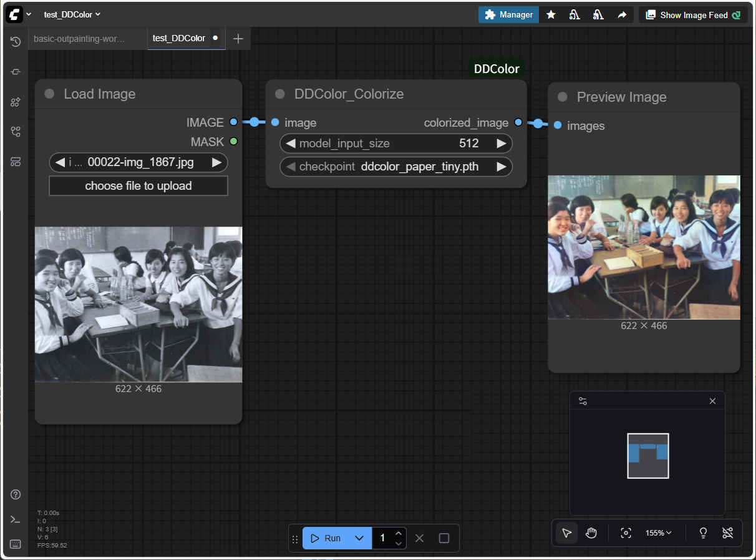
Task: Increase model_input_size with the right arrow
Action: click(x=501, y=144)
